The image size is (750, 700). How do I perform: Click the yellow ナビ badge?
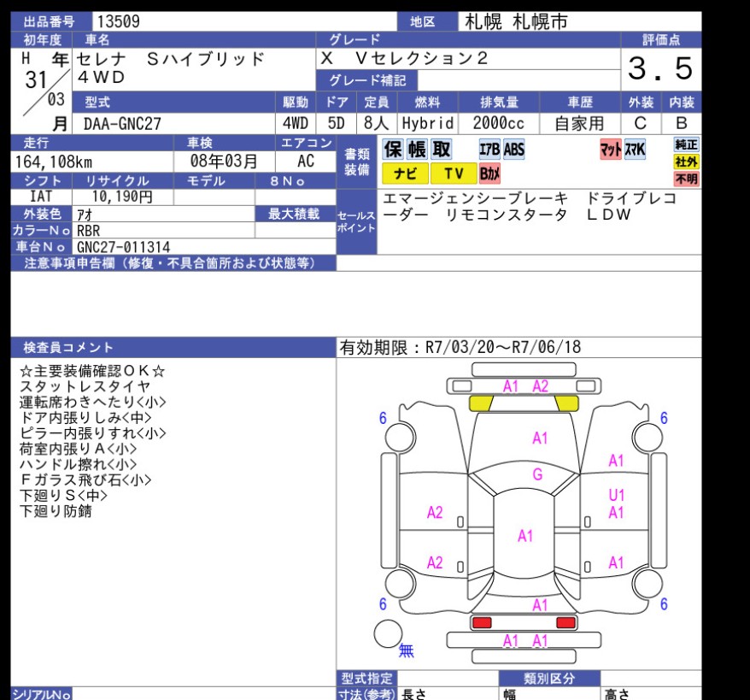coord(405,174)
